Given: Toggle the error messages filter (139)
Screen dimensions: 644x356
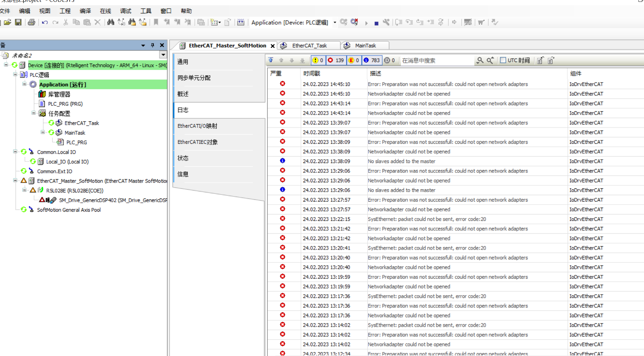Looking at the screenshot, I should pyautogui.click(x=336, y=60).
